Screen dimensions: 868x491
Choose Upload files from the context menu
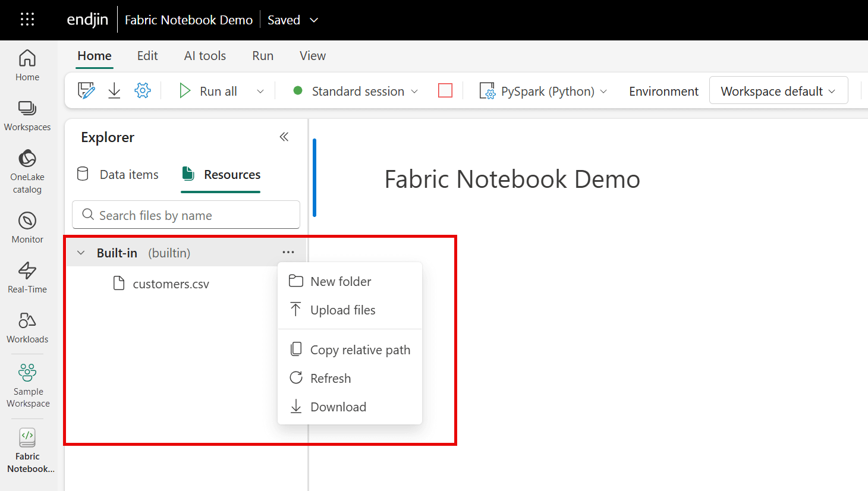tap(350, 310)
